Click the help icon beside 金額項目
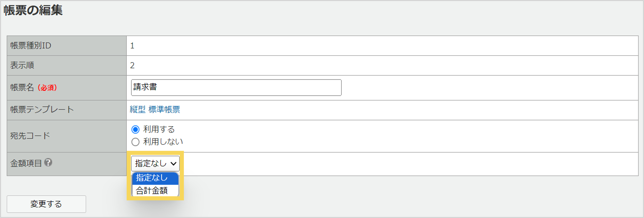 pyautogui.click(x=48, y=163)
